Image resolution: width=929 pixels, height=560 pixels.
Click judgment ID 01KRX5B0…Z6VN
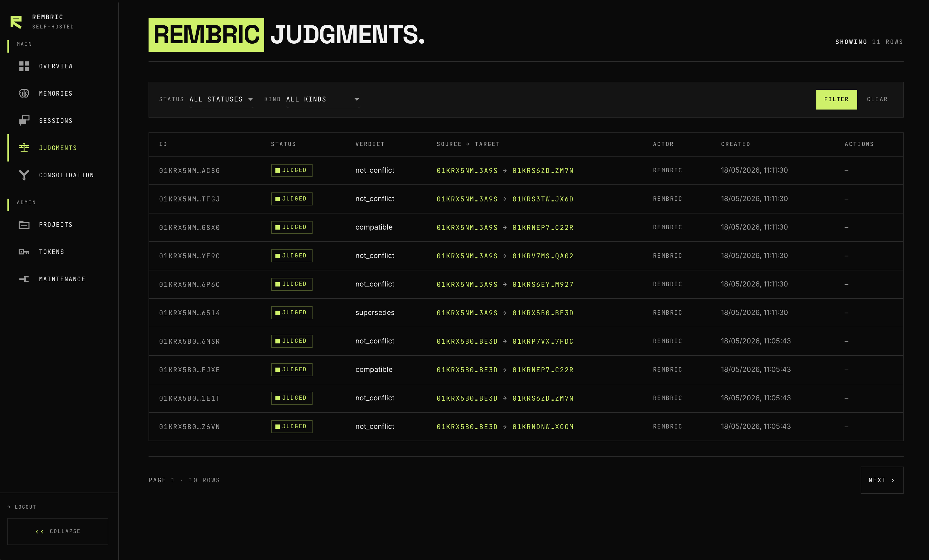coord(190,427)
